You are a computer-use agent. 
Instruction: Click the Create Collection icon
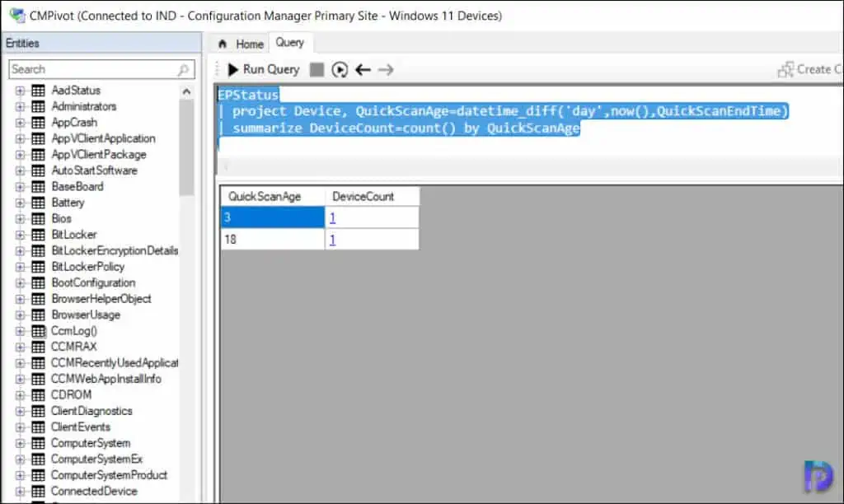pyautogui.click(x=785, y=69)
